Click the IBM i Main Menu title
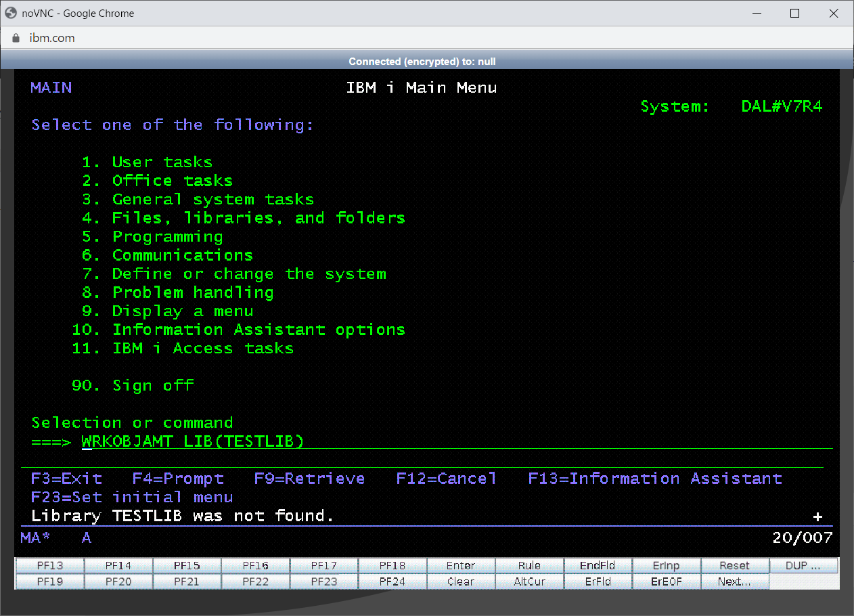The width and height of the screenshot is (854, 616). coord(421,88)
